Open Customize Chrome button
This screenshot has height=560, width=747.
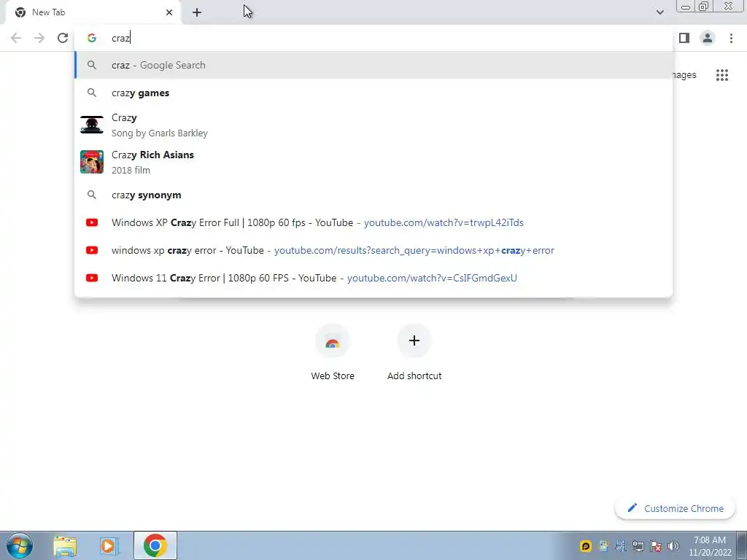[675, 508]
